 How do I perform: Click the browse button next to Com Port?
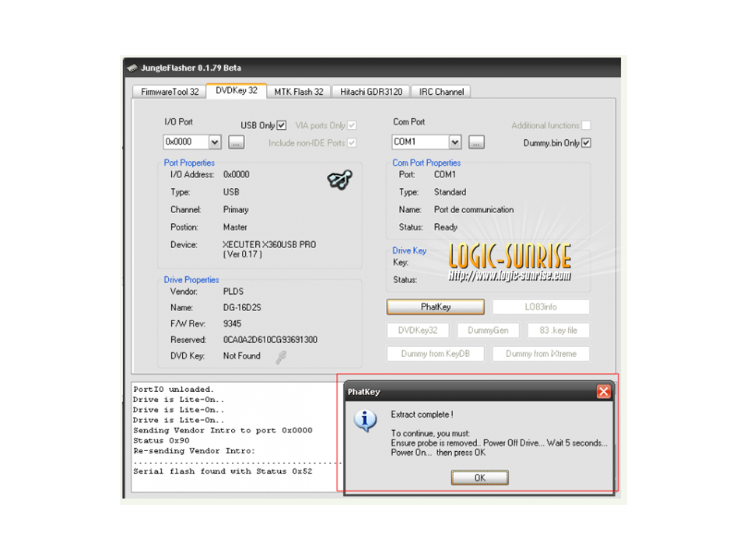pyautogui.click(x=476, y=142)
